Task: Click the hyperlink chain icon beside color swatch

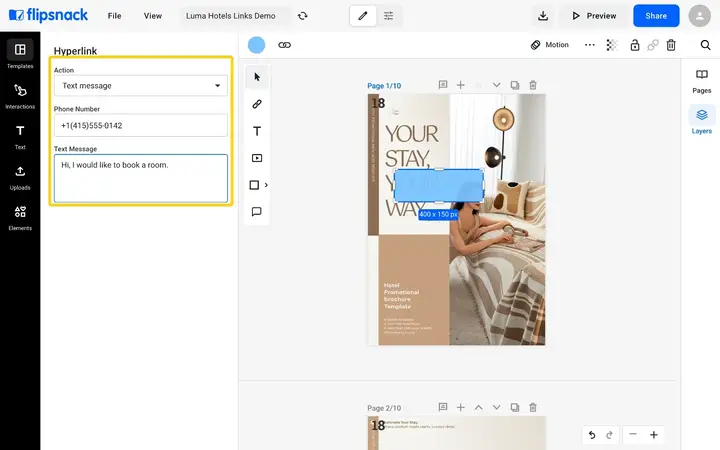Action: tap(285, 45)
